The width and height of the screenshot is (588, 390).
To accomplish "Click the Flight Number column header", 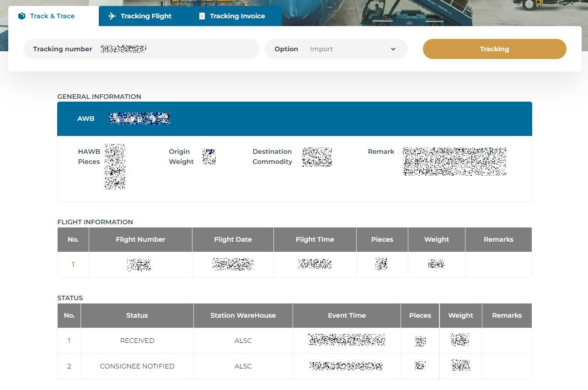I will pyautogui.click(x=140, y=239).
